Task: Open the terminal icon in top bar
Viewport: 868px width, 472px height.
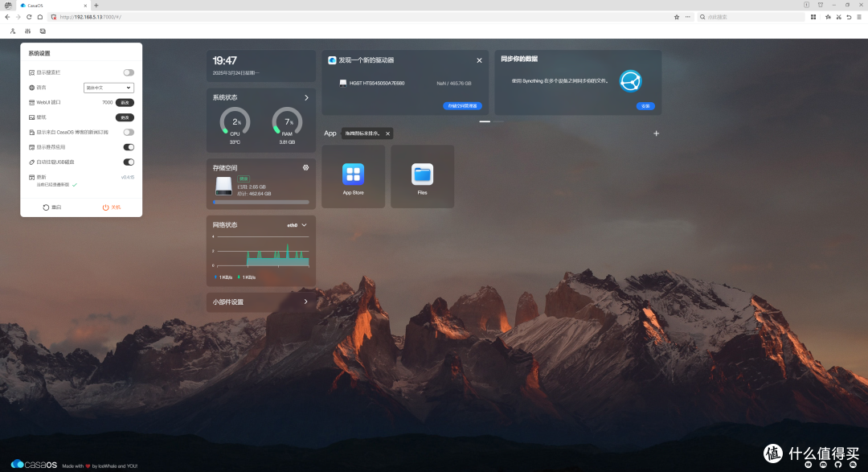Action: (x=43, y=31)
